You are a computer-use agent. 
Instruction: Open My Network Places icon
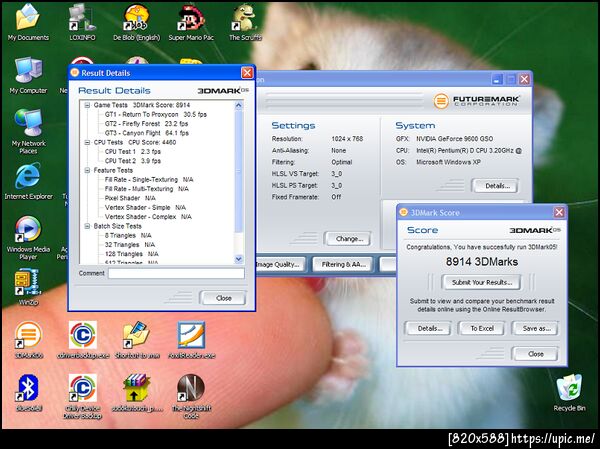(28, 131)
